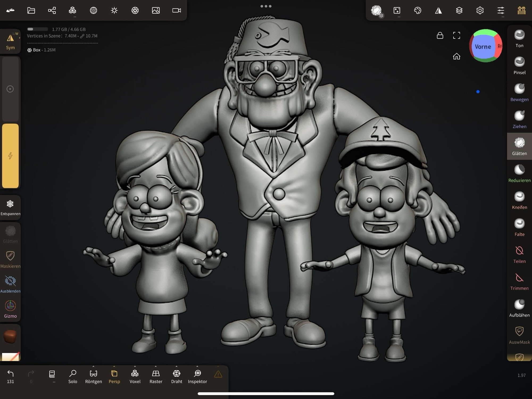Toggle Persp perspective camera

coord(114,377)
